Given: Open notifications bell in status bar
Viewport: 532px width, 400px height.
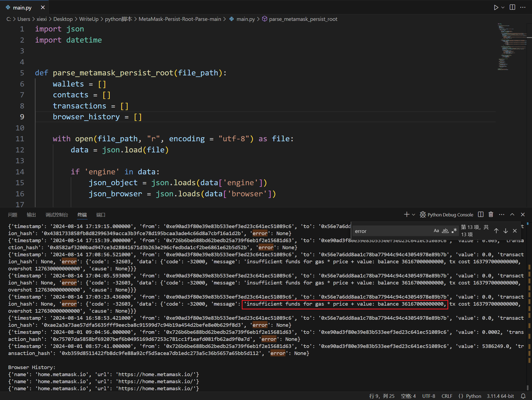Looking at the screenshot, I should [523, 396].
